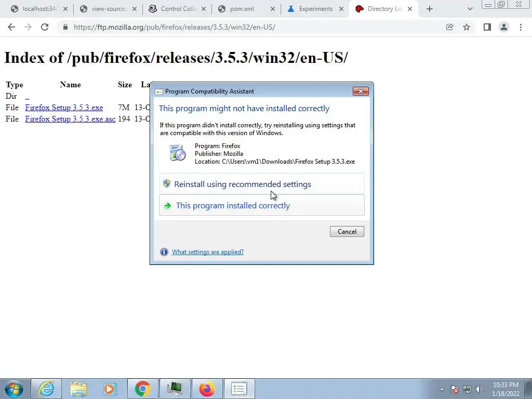Screen dimensions: 532x399
Task: Open the volume speaker tray icon
Action: (479, 389)
